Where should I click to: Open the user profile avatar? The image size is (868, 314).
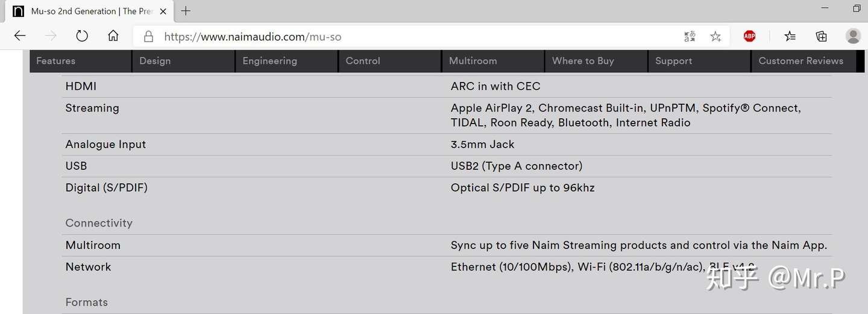tap(853, 36)
